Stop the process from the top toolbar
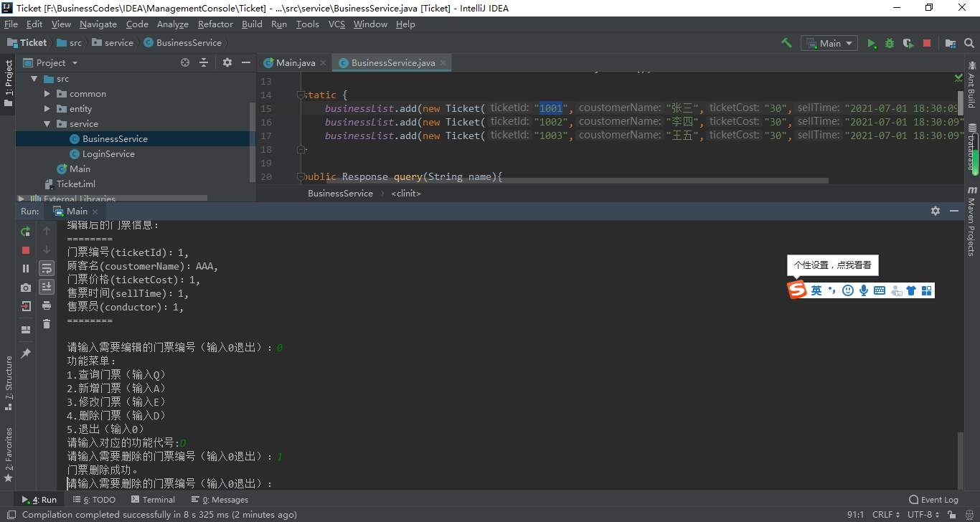Viewport: 980px width, 522px height. click(927, 43)
